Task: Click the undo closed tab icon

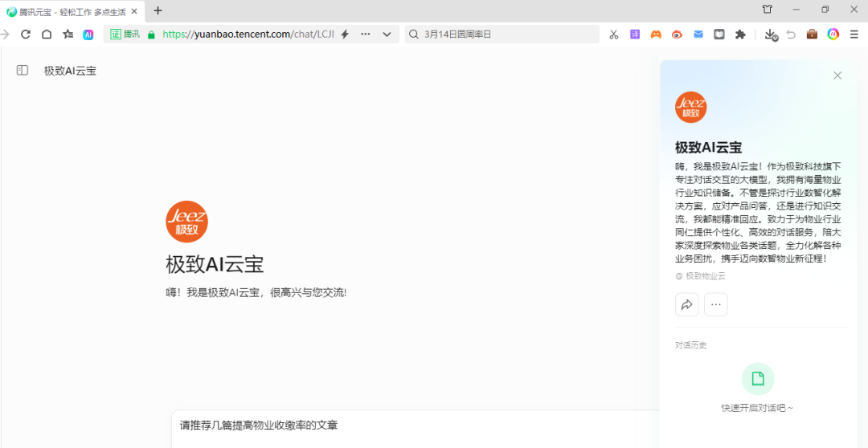Action: (791, 35)
